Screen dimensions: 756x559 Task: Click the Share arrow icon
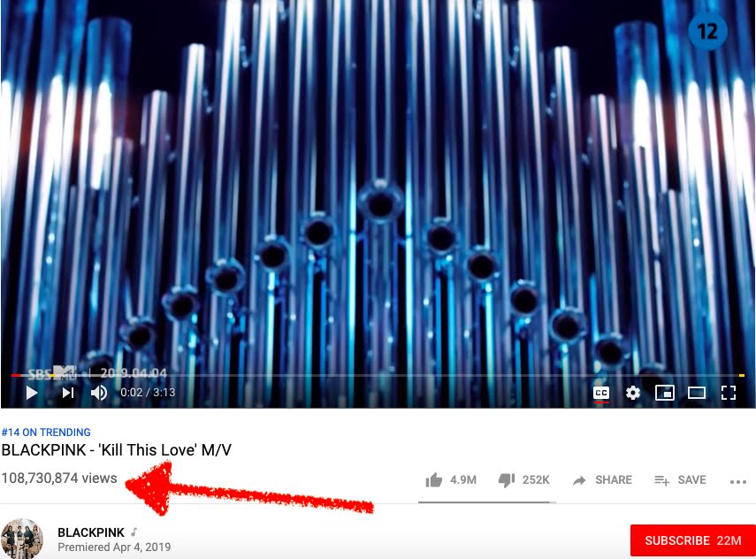coord(579,480)
